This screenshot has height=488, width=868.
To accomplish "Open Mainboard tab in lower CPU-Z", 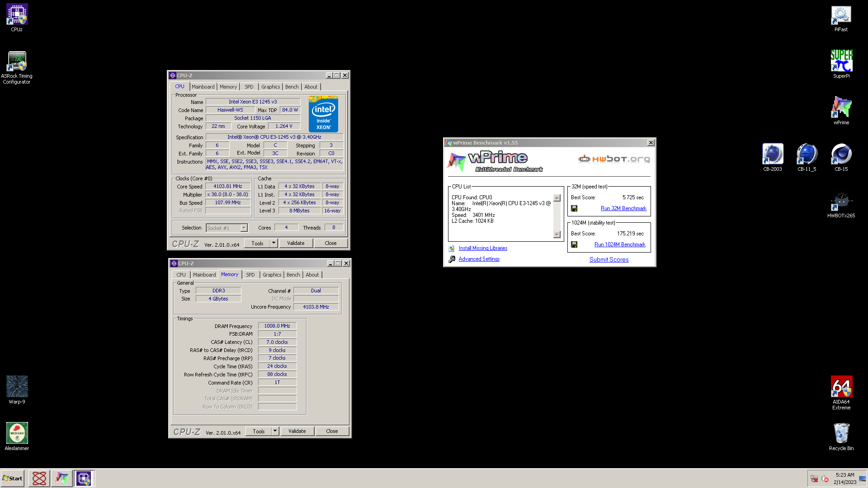I will (204, 275).
